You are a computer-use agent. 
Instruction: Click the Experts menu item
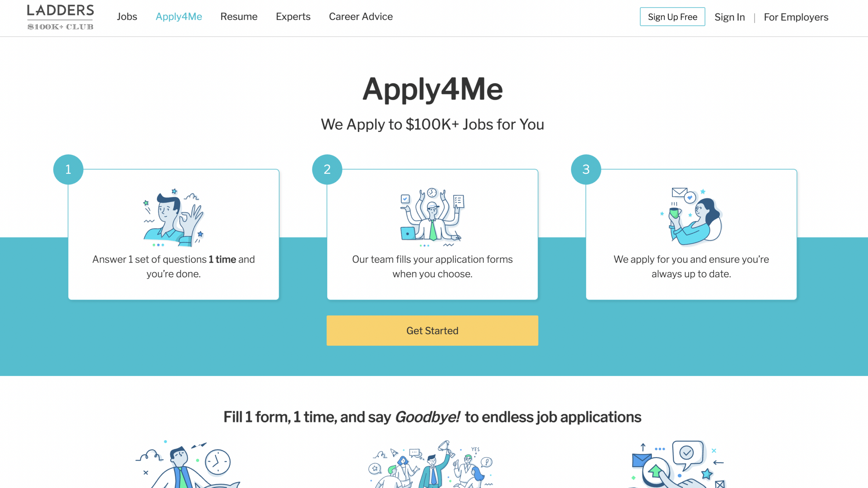(293, 16)
